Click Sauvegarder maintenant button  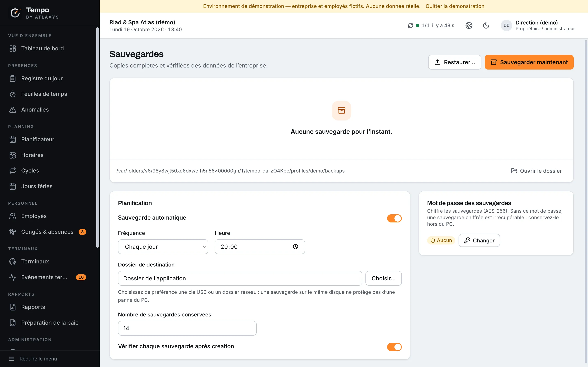pyautogui.click(x=529, y=62)
